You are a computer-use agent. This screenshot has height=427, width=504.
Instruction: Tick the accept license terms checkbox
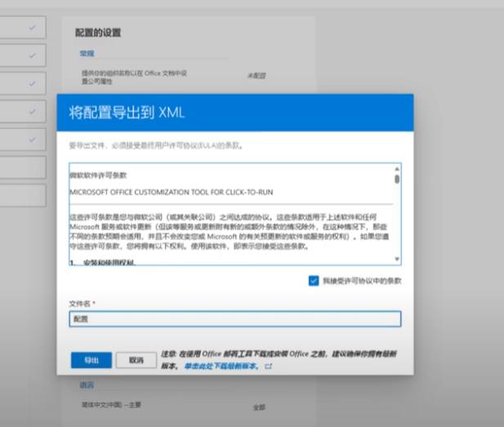314,281
